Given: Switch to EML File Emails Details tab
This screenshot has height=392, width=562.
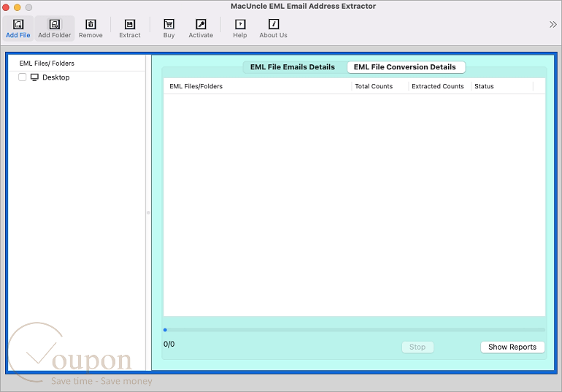Looking at the screenshot, I should click(293, 67).
